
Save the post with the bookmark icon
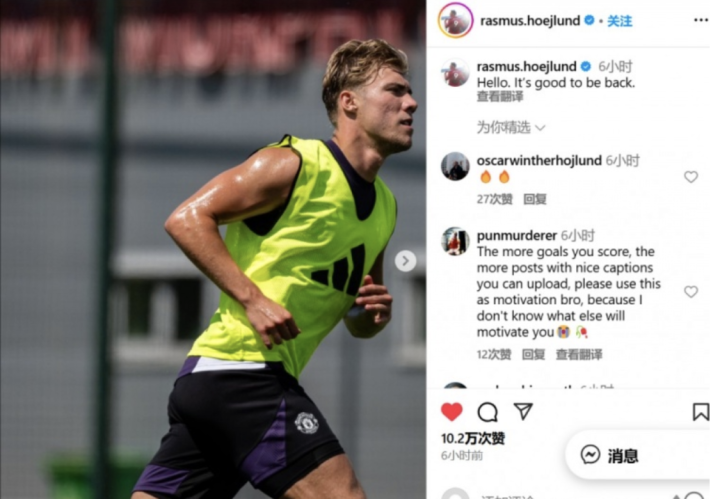click(700, 412)
